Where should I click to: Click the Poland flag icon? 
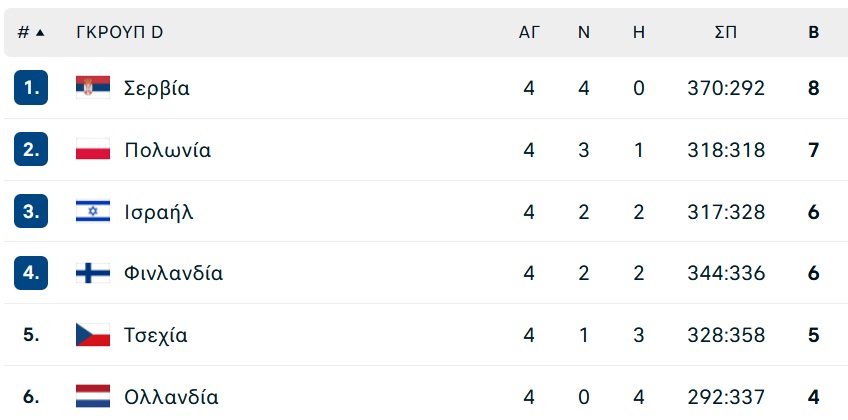(x=93, y=149)
